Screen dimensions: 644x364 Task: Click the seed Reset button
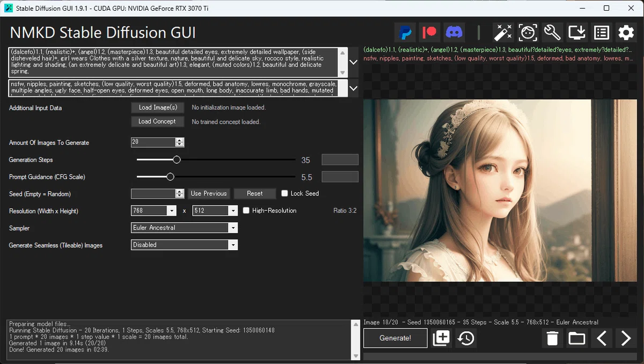pyautogui.click(x=255, y=193)
